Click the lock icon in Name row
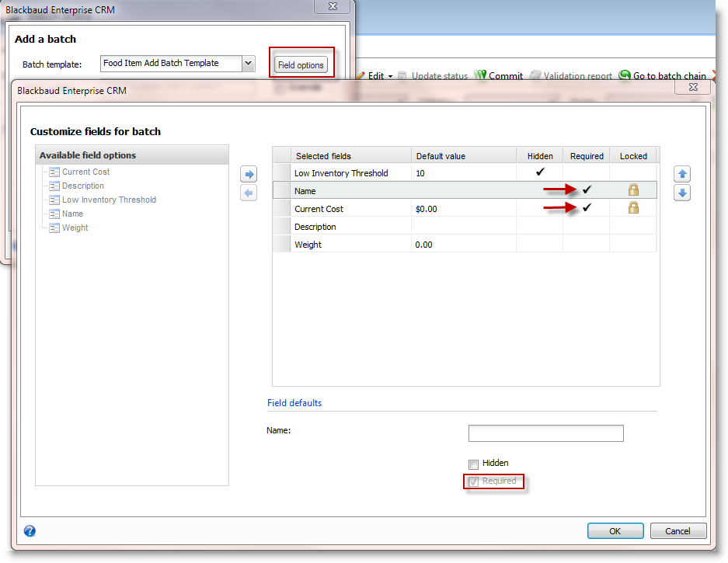Viewport: 728px width, 563px height. click(x=633, y=189)
